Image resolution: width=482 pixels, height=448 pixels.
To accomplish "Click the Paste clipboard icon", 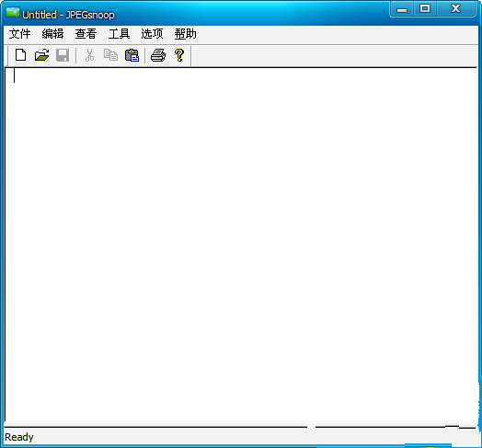I will tap(132, 55).
